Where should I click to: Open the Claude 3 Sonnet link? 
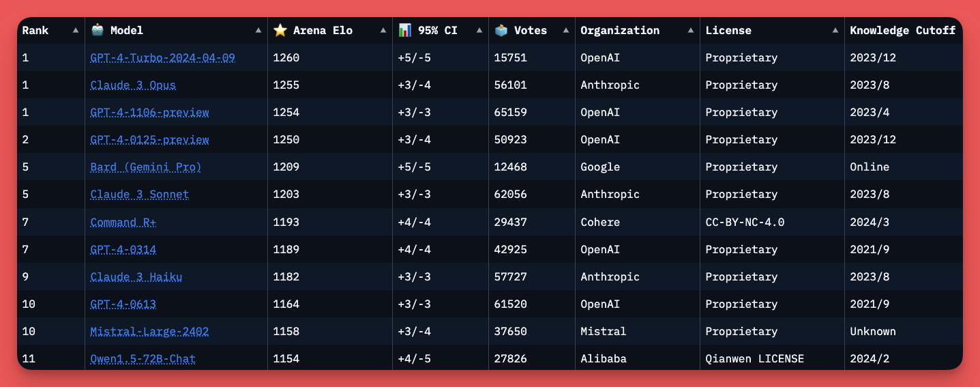point(140,195)
